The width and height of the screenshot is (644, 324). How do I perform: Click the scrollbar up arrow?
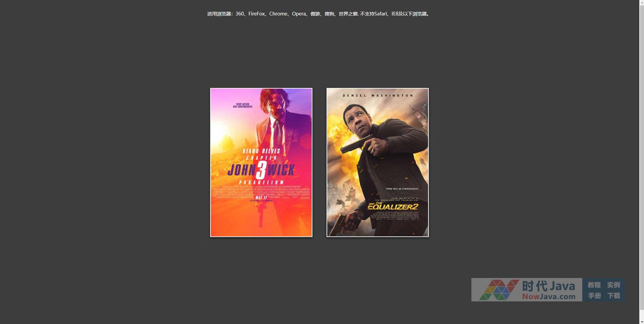pyautogui.click(x=641, y=3)
